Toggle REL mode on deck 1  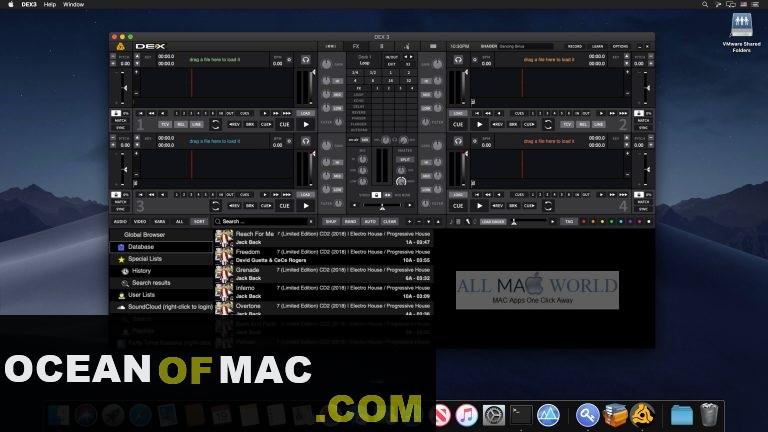[181, 124]
